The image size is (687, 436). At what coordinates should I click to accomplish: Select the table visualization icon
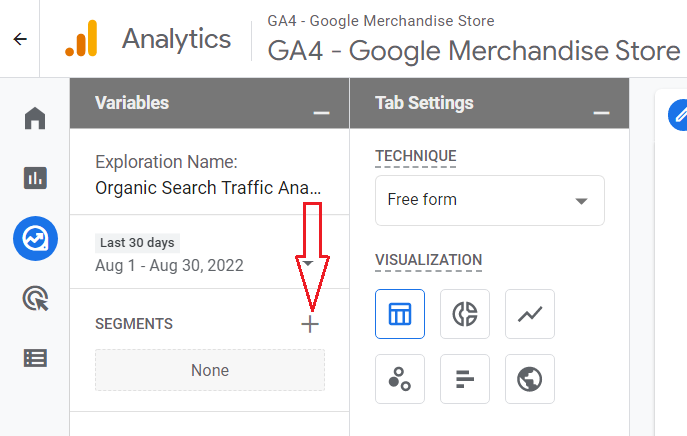pyautogui.click(x=400, y=315)
